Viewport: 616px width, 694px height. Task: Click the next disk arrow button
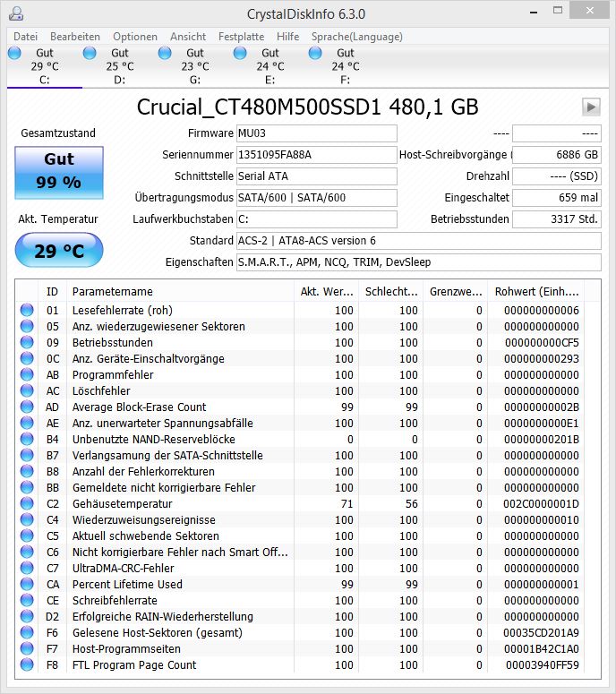click(591, 107)
